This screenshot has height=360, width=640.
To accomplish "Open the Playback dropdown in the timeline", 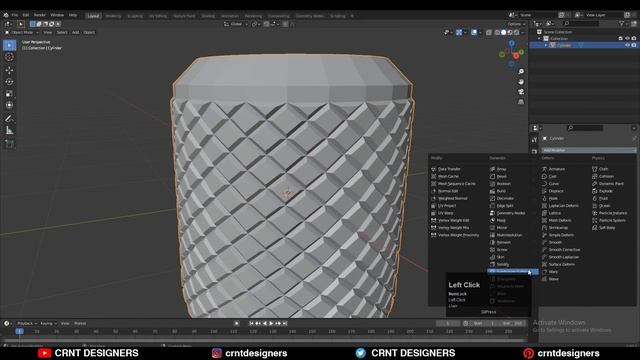I will (x=27, y=323).
